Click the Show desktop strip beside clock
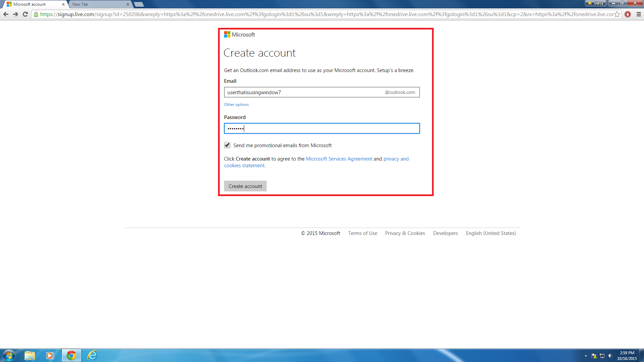Screen dimensions: 644x362 pyautogui.click(x=641, y=355)
